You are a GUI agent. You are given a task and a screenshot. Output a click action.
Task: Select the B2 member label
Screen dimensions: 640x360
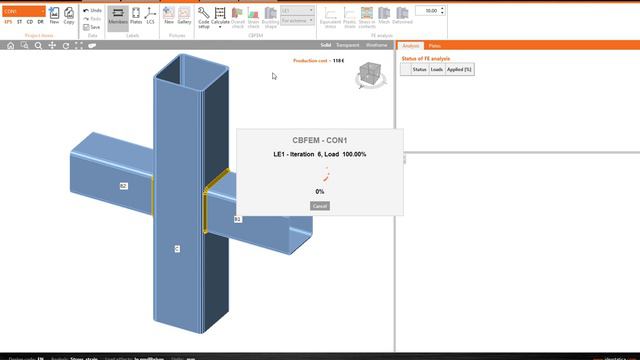point(123,186)
